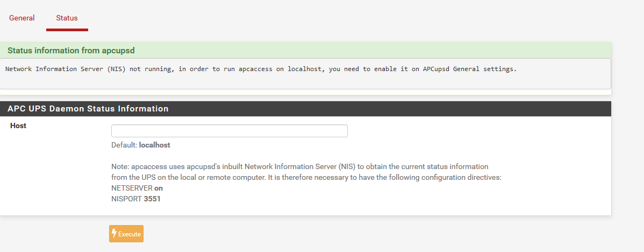Click the 'APC UPS Daemon Status Information' header
Image resolution: width=644 pixels, height=252 pixels.
(x=88, y=109)
